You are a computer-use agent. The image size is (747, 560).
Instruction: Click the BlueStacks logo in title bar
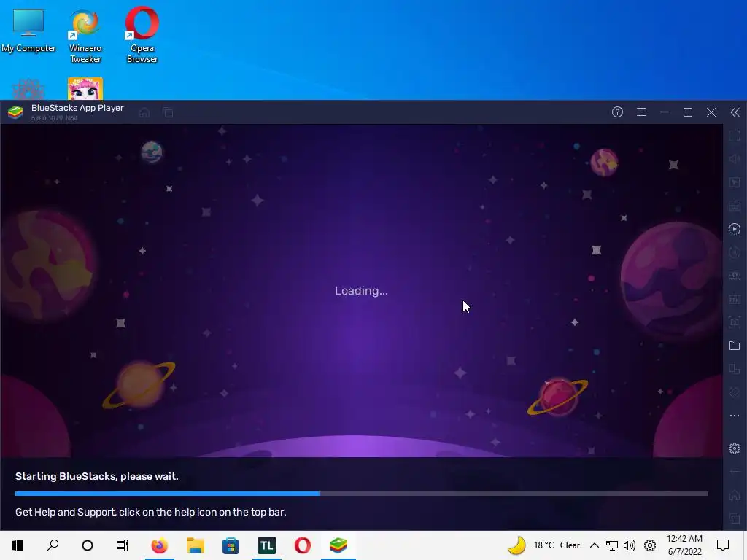15,112
